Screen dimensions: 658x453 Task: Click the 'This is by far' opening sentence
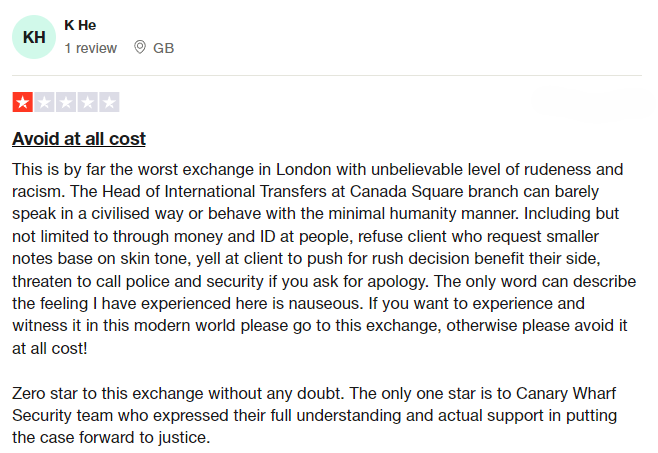[x=317, y=181]
